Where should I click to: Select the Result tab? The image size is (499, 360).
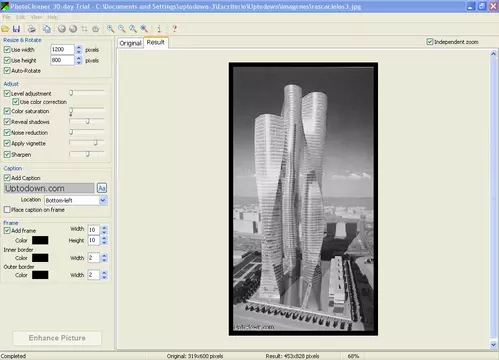coord(156,42)
